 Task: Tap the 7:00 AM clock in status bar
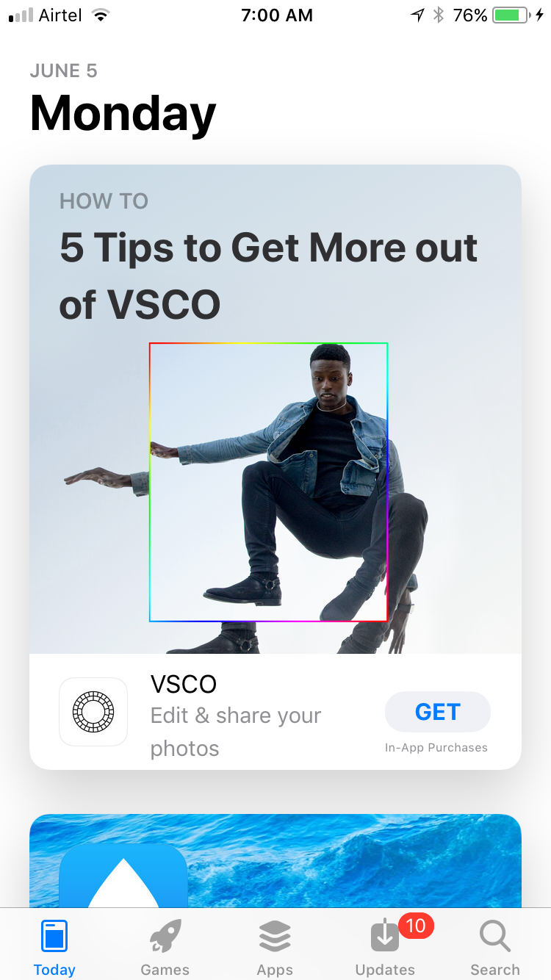coord(277,15)
